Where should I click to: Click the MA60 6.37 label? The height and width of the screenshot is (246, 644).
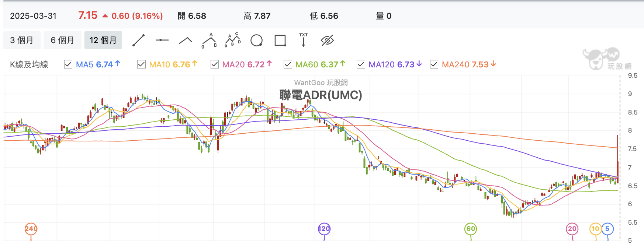click(x=321, y=64)
